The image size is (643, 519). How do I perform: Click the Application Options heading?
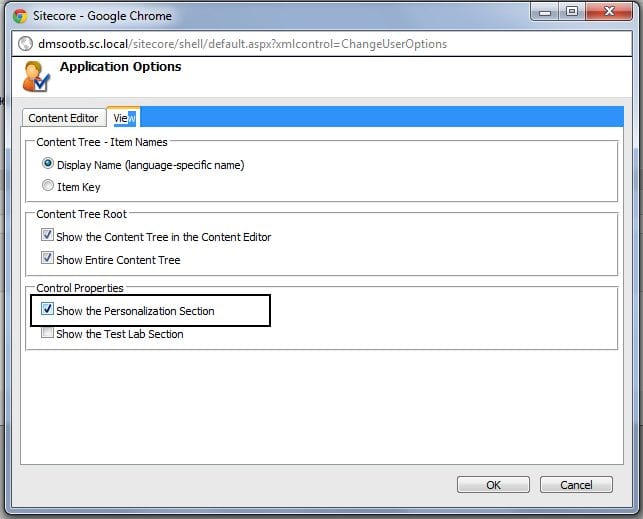coord(121,67)
